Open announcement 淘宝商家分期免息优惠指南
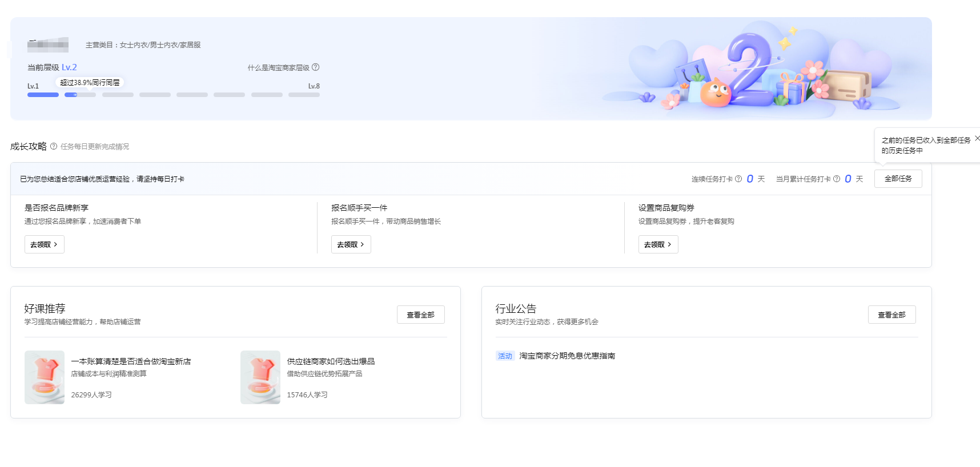 [x=567, y=356]
